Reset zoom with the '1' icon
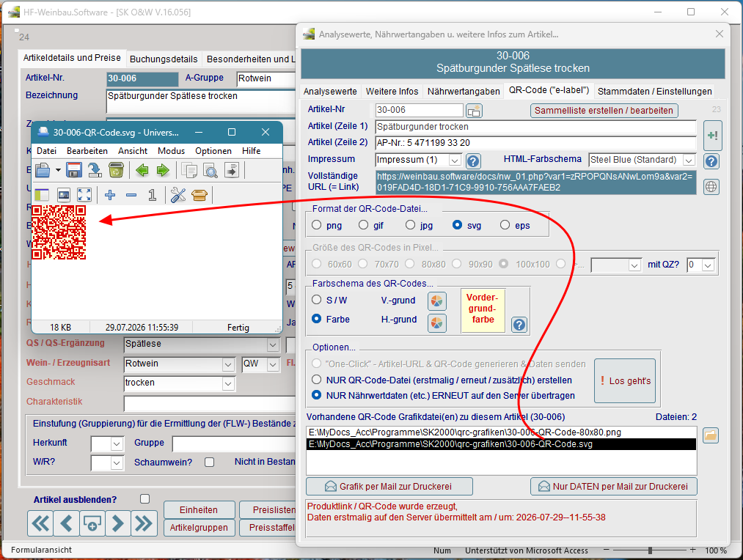The height and width of the screenshot is (560, 743). point(152,194)
